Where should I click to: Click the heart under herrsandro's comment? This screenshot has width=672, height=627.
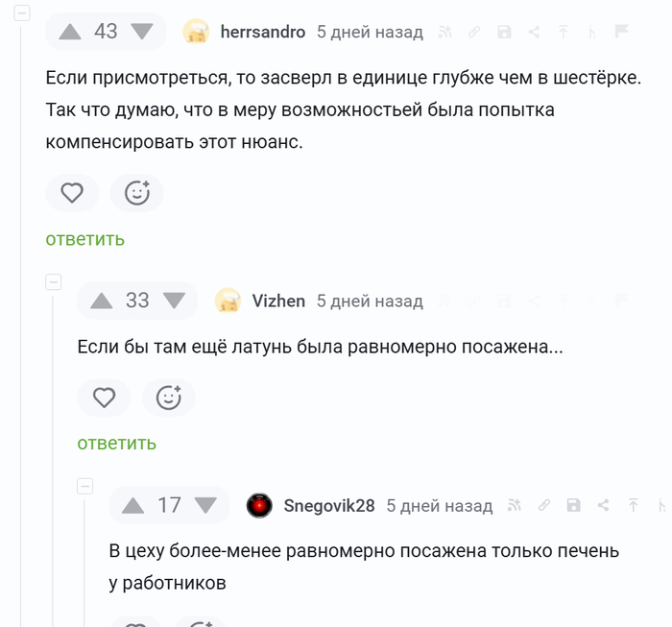click(x=72, y=193)
